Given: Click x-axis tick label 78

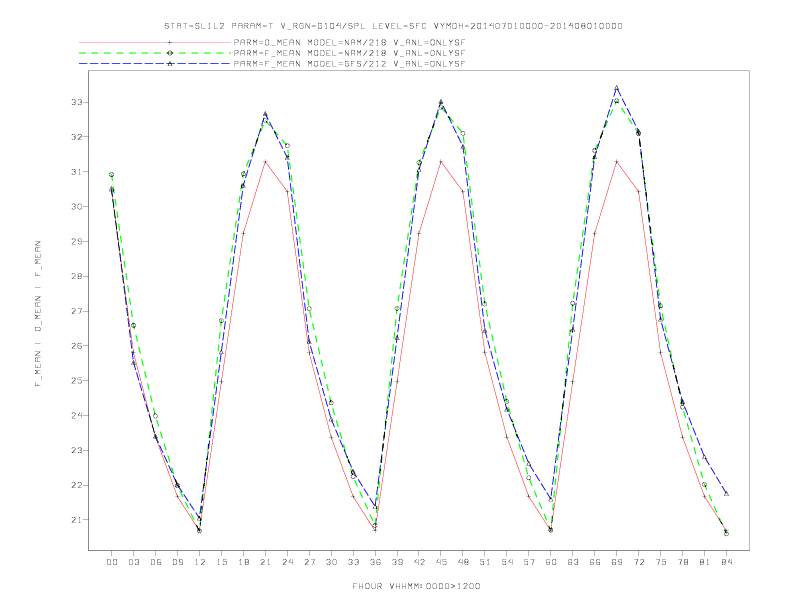Looking at the screenshot, I should point(683,562).
